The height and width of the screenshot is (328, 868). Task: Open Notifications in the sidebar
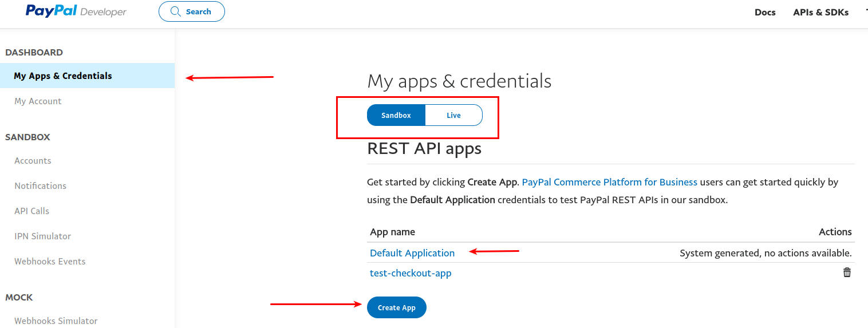pos(40,185)
